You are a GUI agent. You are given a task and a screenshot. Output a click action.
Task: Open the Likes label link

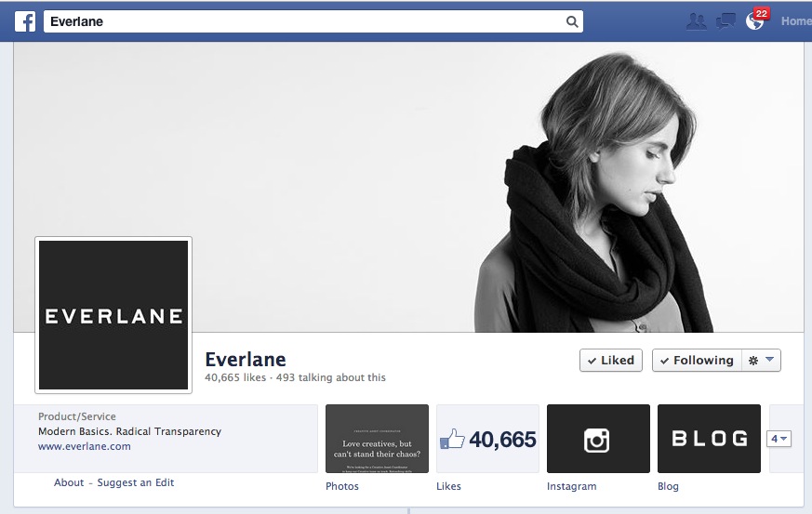448,486
